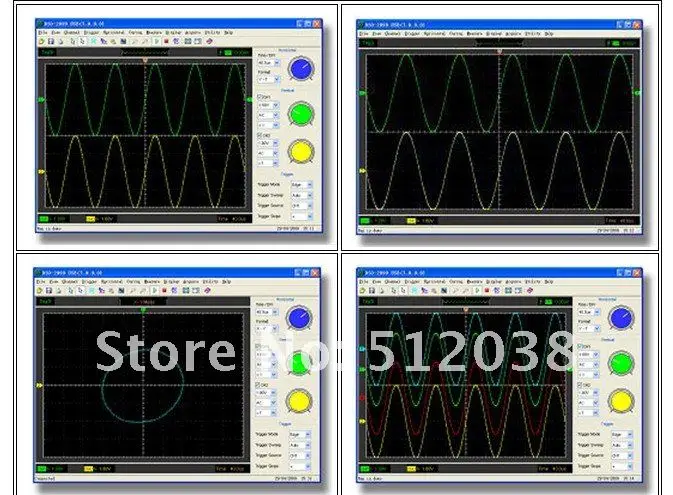Image resolution: width=673 pixels, height=495 pixels.
Task: Click the green CH1 knob in bottom-right window
Action: click(x=621, y=364)
